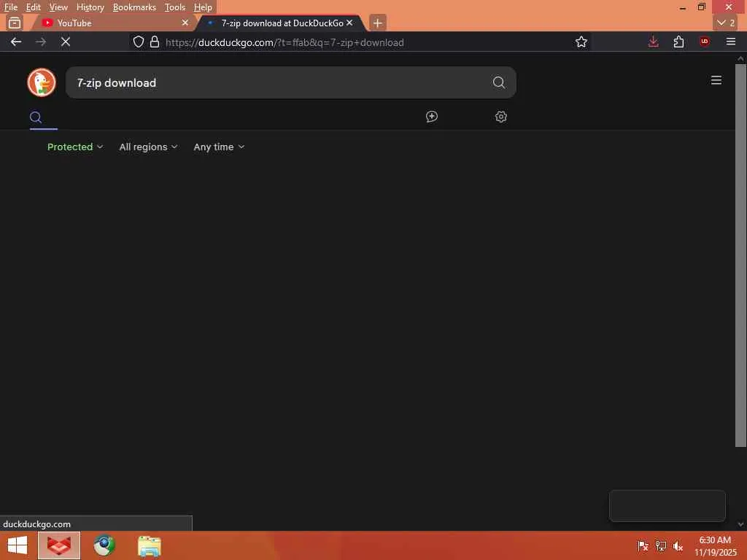Open search settings gear icon

tap(500, 117)
